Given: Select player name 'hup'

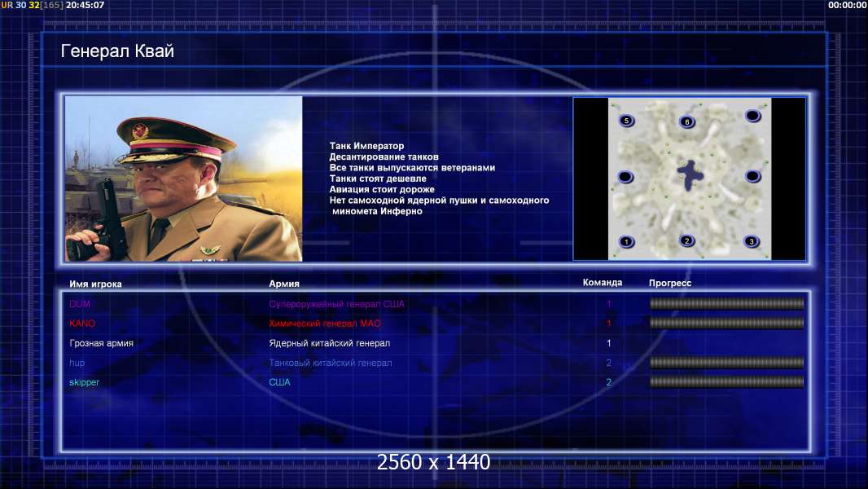Looking at the screenshot, I should pyautogui.click(x=77, y=363).
